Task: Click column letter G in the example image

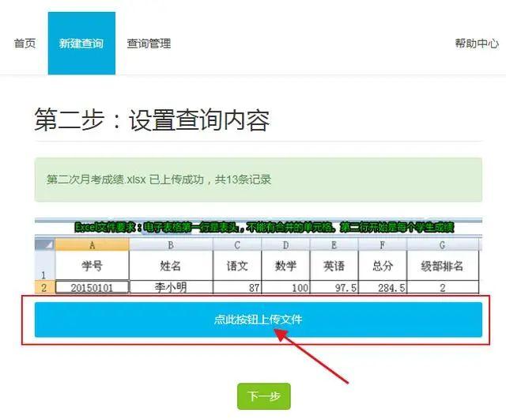Action: (x=443, y=244)
